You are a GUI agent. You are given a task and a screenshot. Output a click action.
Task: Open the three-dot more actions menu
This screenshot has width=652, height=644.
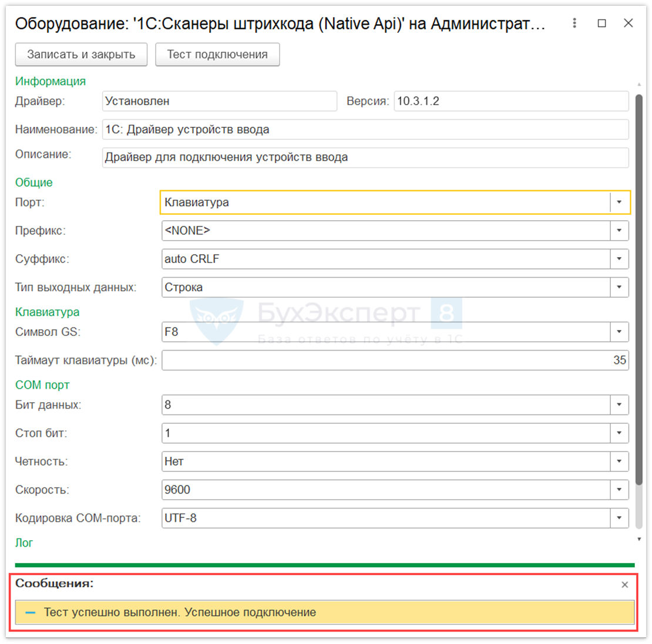[574, 23]
